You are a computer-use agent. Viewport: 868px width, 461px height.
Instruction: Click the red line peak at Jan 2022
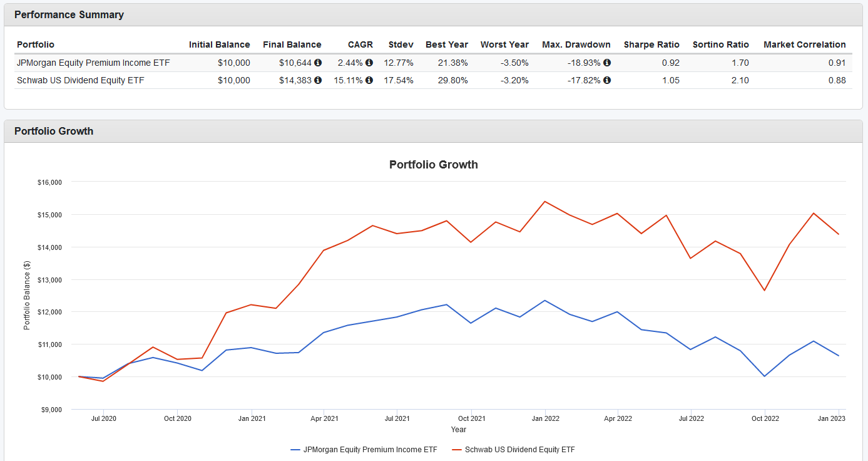[x=544, y=201]
